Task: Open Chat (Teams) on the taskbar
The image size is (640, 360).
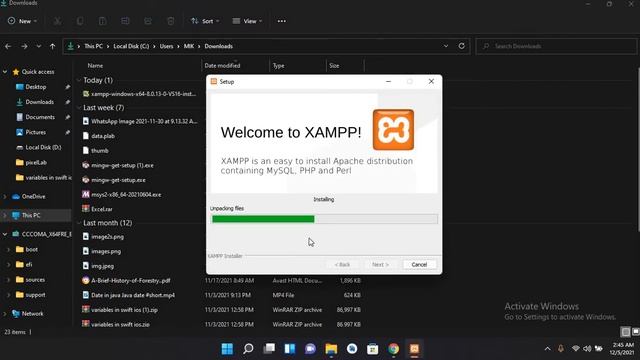Action: click(x=311, y=349)
